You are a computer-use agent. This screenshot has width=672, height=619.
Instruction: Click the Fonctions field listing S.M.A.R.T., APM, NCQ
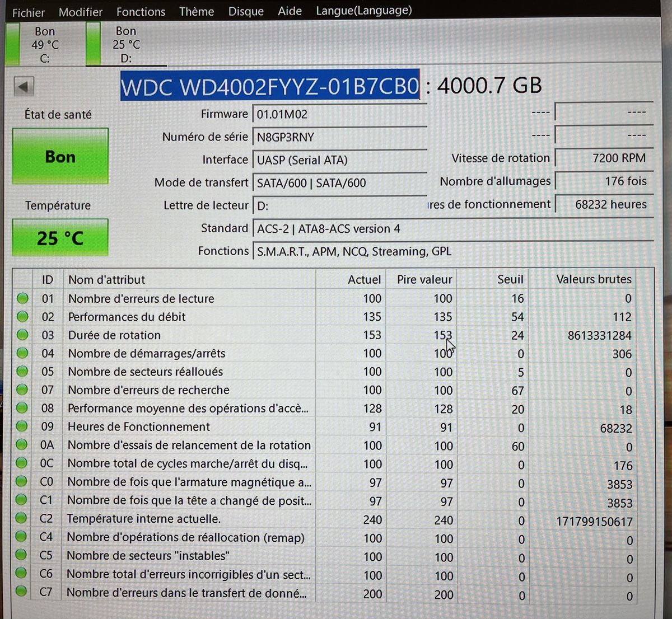point(452,251)
